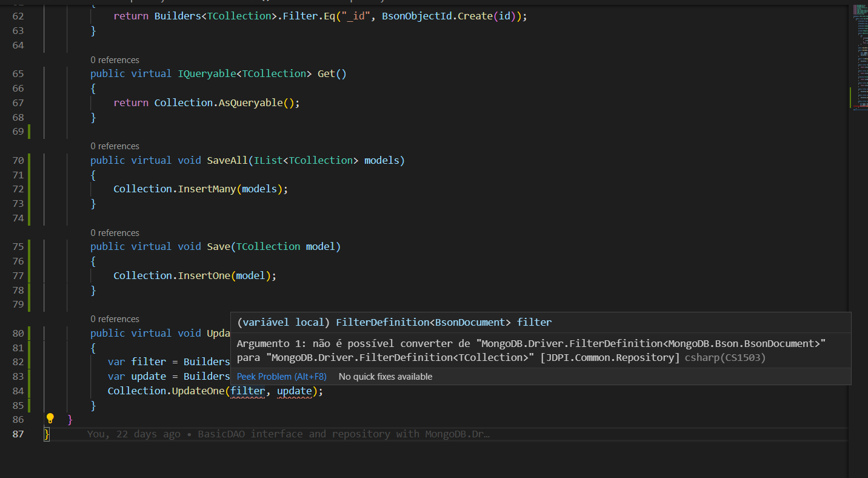Image resolution: width=868 pixels, height=478 pixels.
Task: Click underlined 'filter' argument on line 84
Action: 248,391
